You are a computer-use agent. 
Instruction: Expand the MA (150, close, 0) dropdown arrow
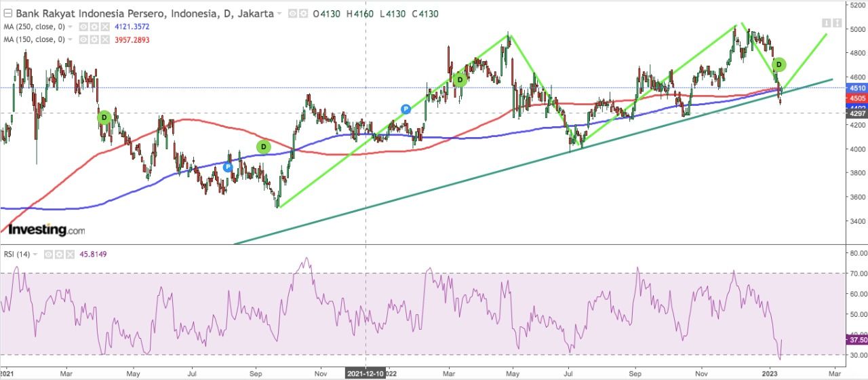click(x=70, y=39)
